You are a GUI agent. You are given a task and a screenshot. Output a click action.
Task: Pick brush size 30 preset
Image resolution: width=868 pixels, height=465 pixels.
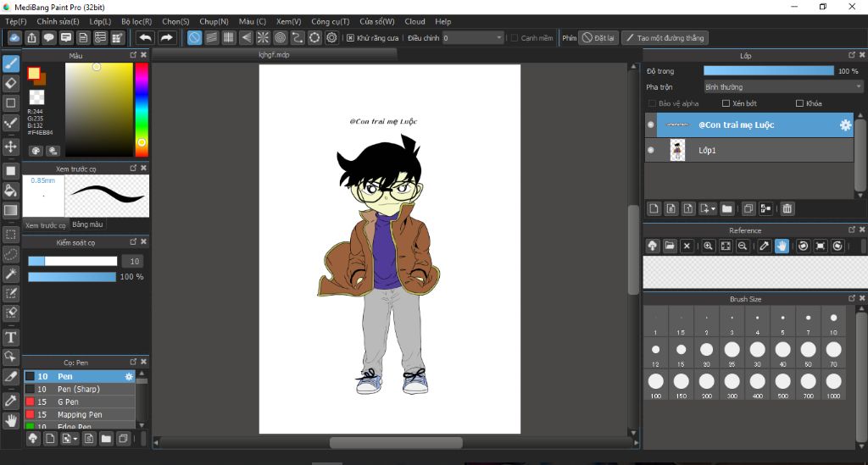tap(757, 352)
